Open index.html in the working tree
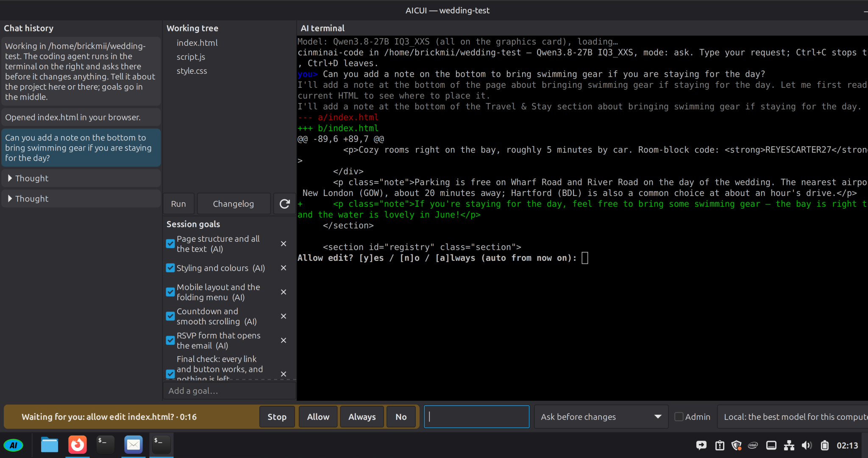 (x=197, y=43)
